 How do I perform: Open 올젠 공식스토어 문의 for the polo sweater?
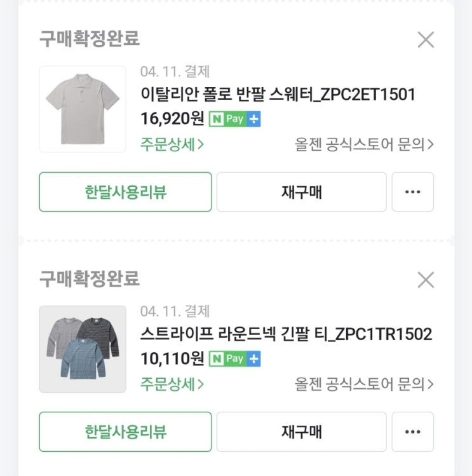tap(365, 144)
